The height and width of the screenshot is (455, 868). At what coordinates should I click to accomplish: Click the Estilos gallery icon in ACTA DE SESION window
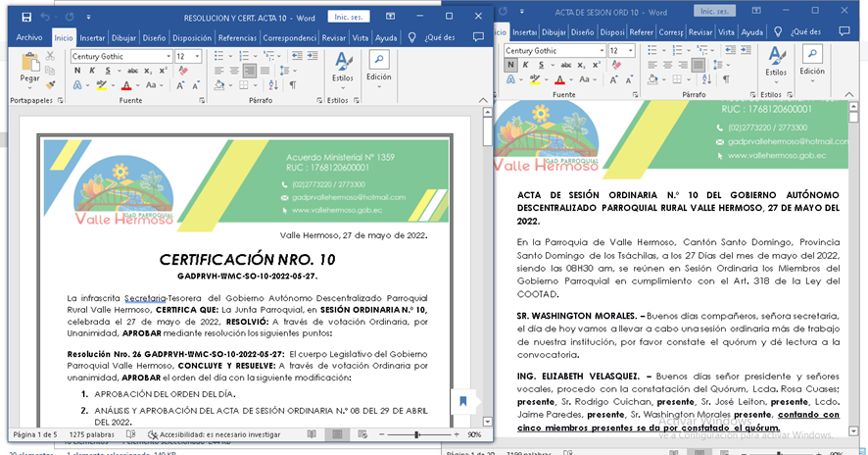(x=776, y=57)
